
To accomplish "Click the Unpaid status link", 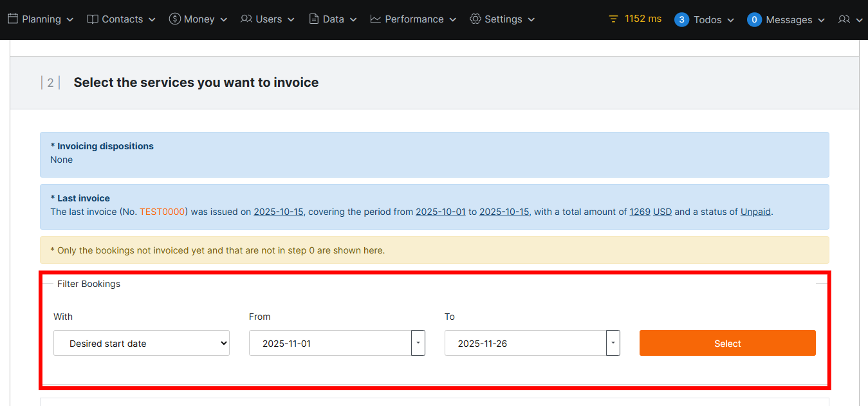I will point(755,212).
